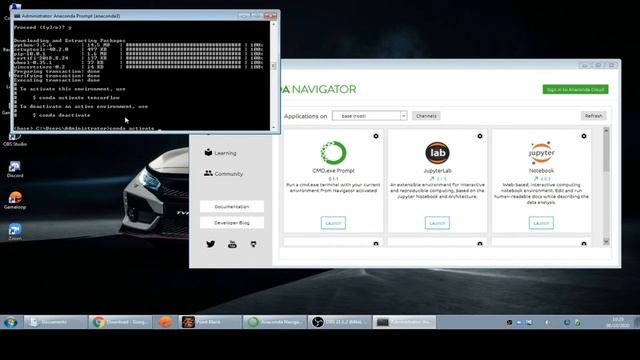Click the Anaconda Prompt scrollbar thumb
The height and width of the screenshot is (360, 640).
[x=273, y=66]
